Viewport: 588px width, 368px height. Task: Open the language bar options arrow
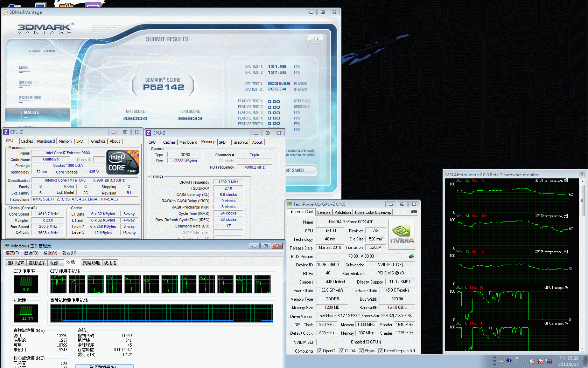[x=517, y=362]
